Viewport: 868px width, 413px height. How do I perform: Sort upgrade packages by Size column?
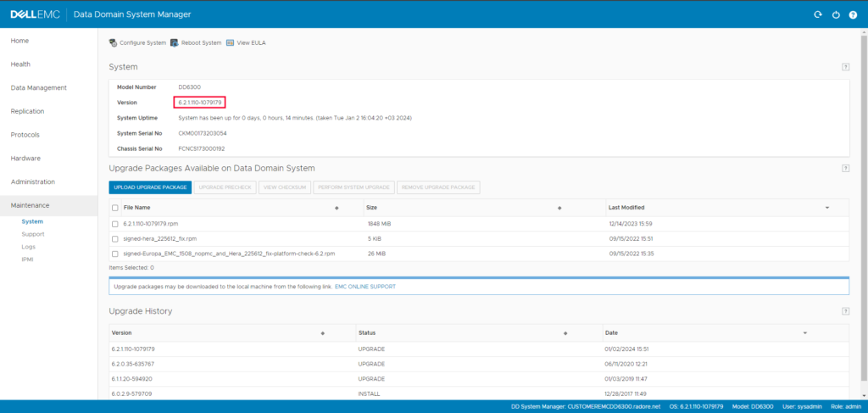pos(371,208)
